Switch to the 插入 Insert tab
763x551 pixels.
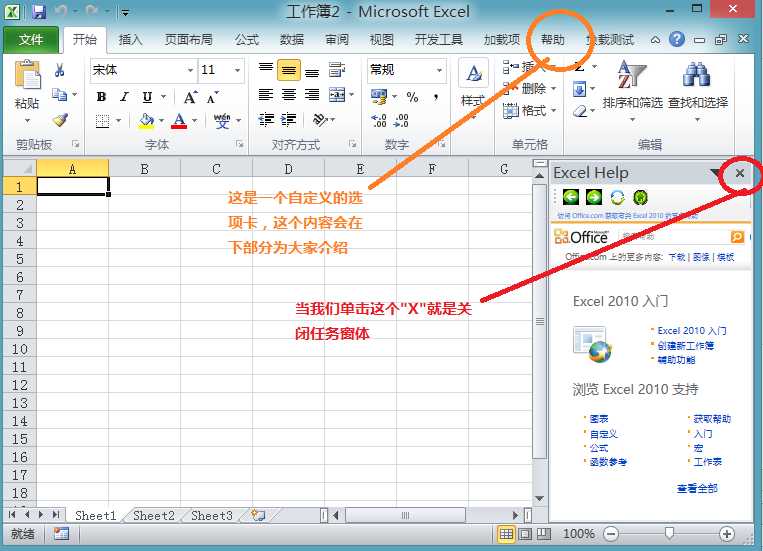130,40
